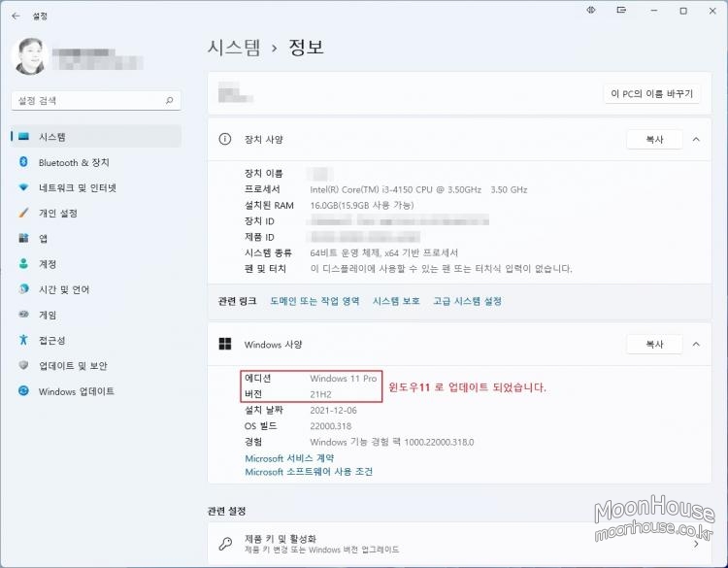Select the edition value Windows 11 Pro
Image resolution: width=728 pixels, height=568 pixels.
click(343, 379)
